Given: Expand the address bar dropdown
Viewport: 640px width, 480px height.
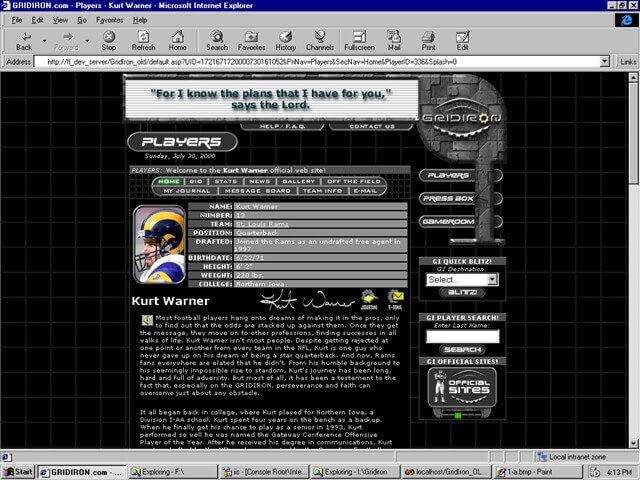Looking at the screenshot, I should pyautogui.click(x=605, y=62).
